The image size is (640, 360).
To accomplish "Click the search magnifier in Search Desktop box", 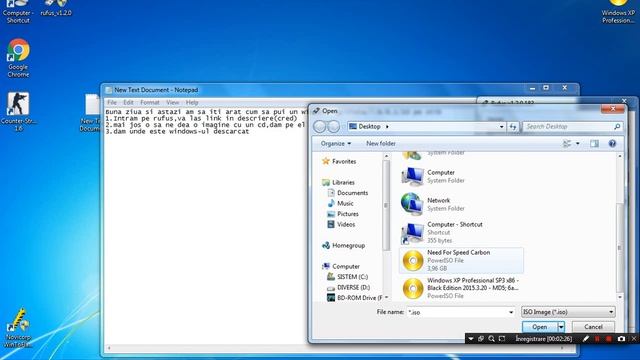I will coord(617,127).
